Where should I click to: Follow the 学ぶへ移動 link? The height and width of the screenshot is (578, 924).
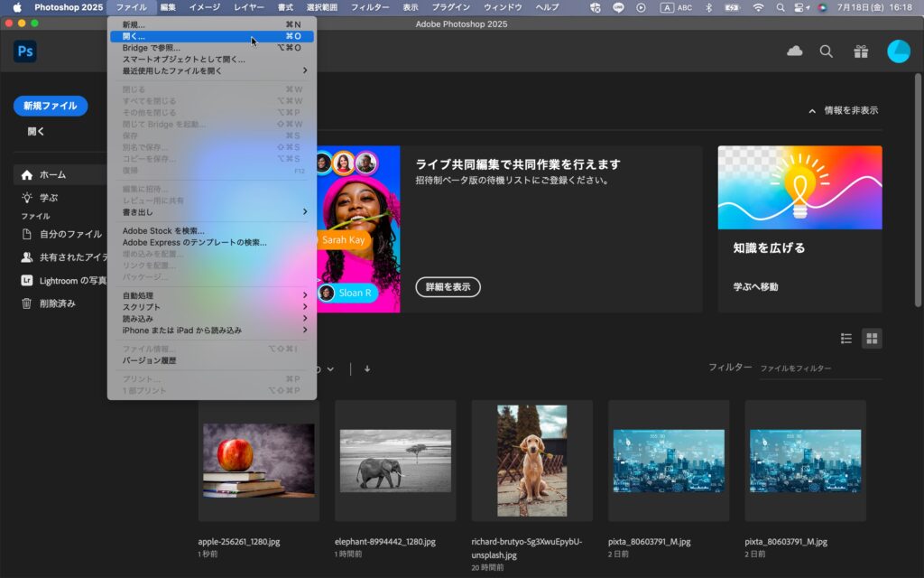755,287
